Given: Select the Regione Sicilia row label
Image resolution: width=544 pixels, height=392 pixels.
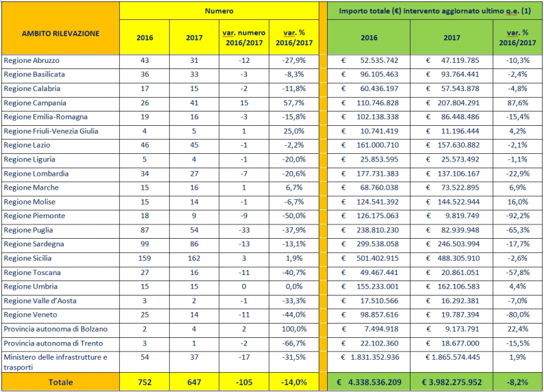Looking at the screenshot, I should (29, 258).
